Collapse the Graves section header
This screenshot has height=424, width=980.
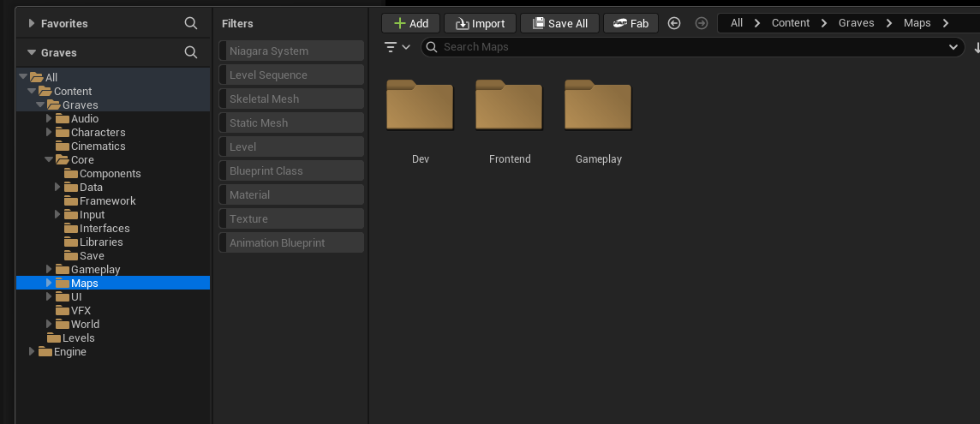pyautogui.click(x=32, y=52)
